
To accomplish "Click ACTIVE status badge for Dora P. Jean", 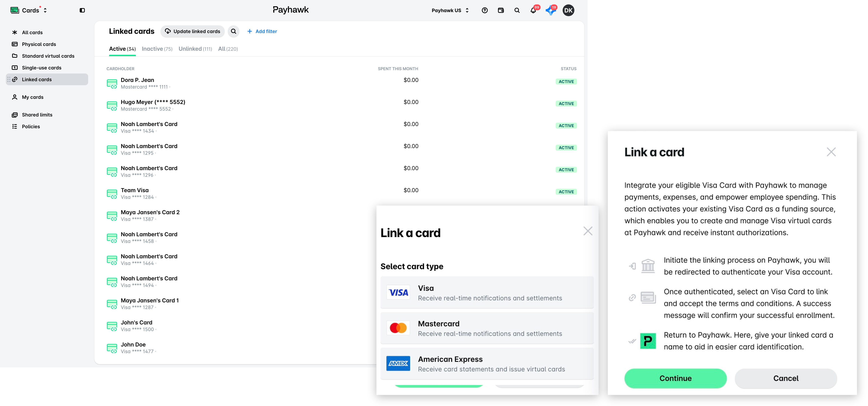I will coord(566,82).
